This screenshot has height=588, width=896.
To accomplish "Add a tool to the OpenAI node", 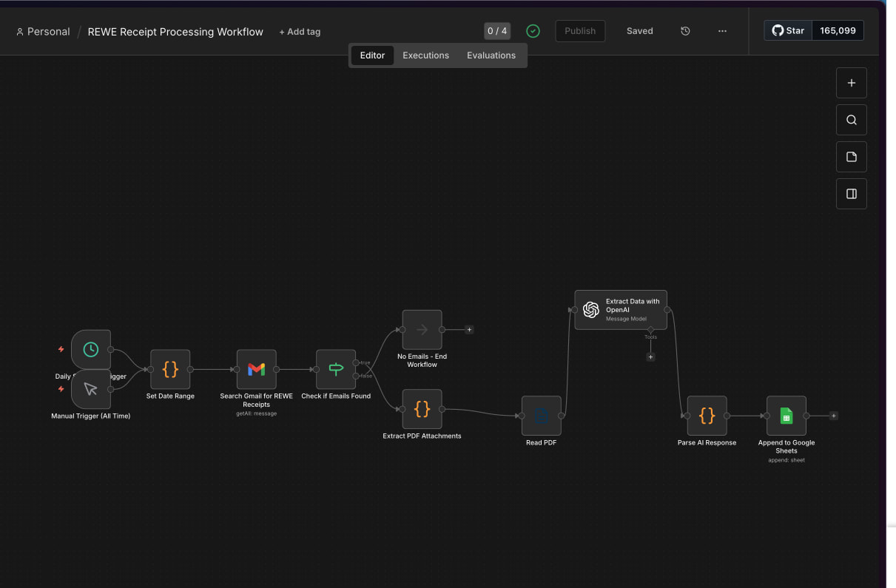I will (650, 357).
